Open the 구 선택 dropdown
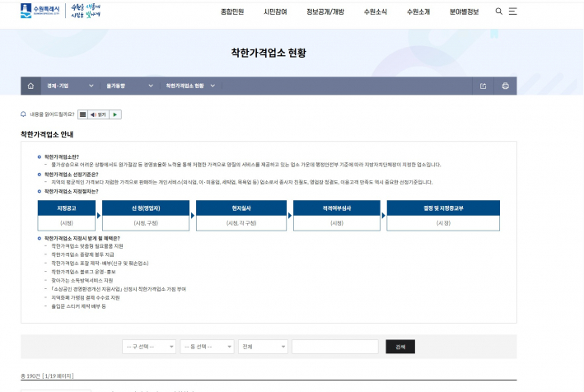 coord(149,347)
